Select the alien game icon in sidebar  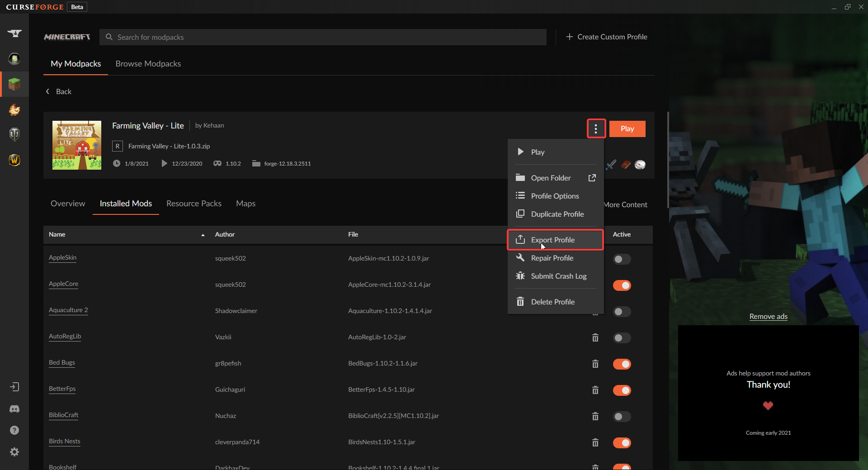coord(14,59)
